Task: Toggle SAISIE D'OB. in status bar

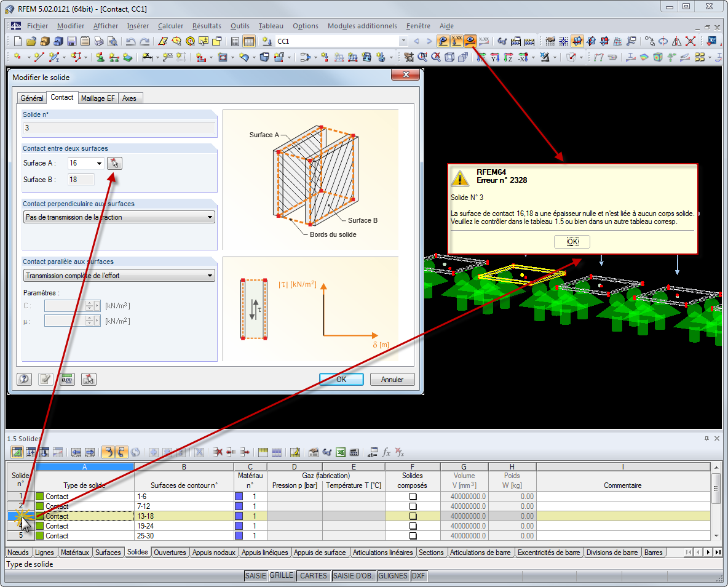Action: point(353,575)
